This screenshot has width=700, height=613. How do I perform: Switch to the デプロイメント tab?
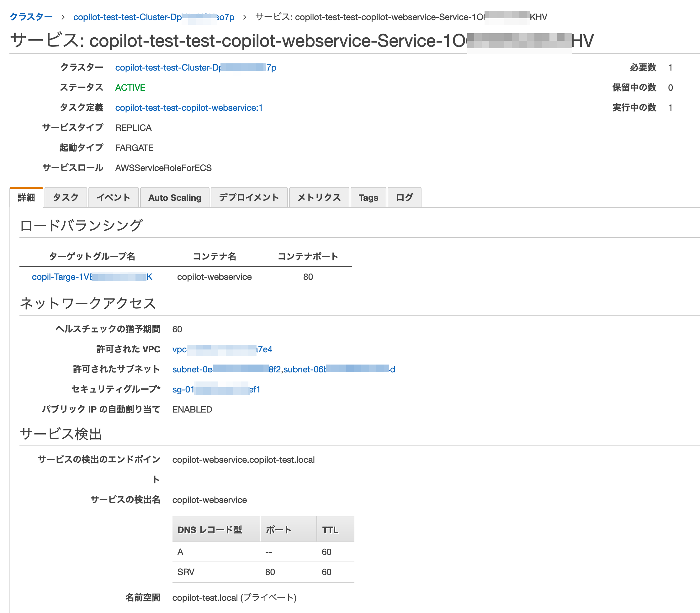pos(249,197)
